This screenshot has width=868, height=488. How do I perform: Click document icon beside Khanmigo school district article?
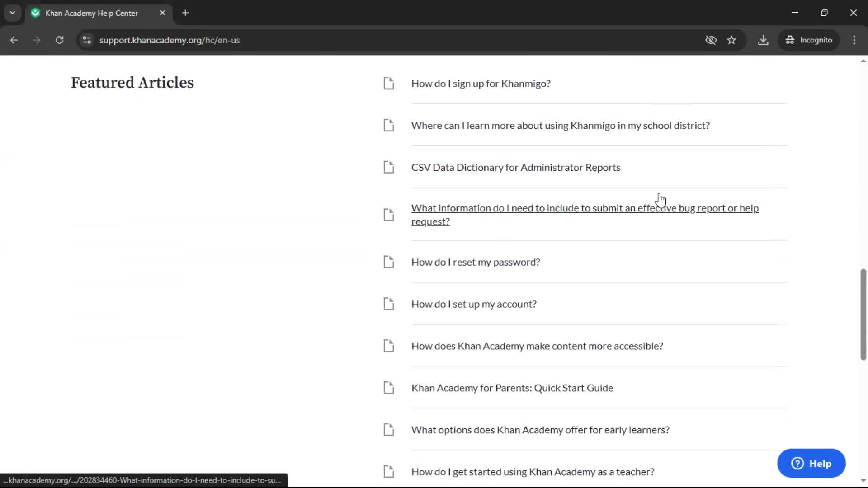(389, 126)
